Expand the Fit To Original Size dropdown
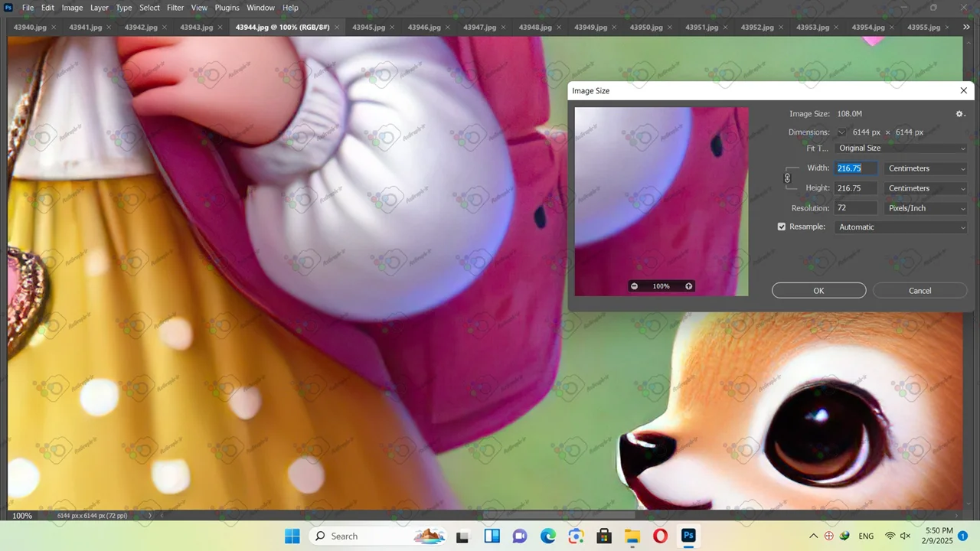Screen dimensions: 980x551 point(901,148)
